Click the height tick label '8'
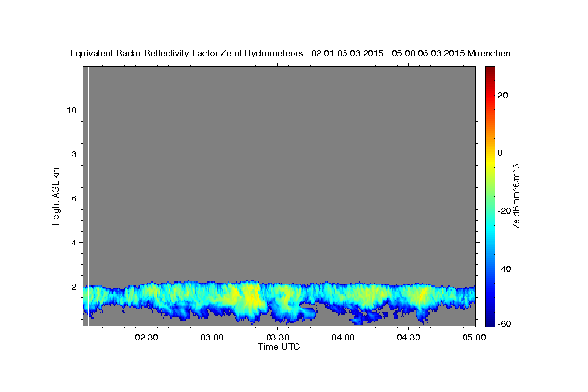The width and height of the screenshot is (588, 392). 73,154
